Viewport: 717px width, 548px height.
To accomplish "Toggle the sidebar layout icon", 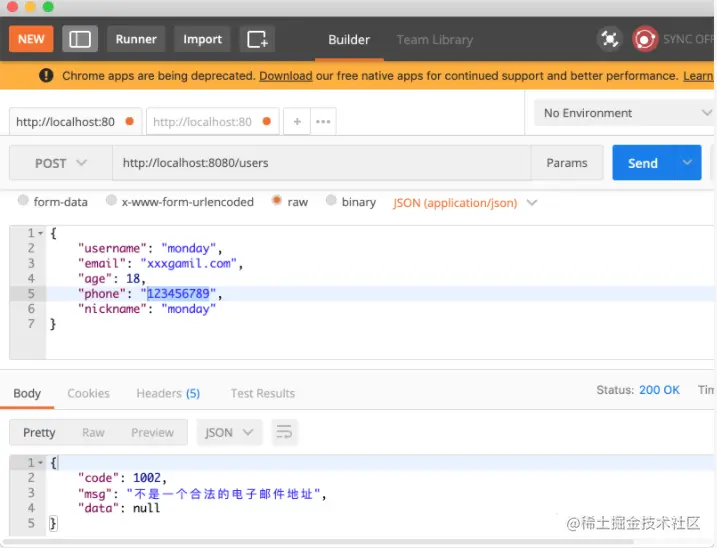I will [80, 39].
